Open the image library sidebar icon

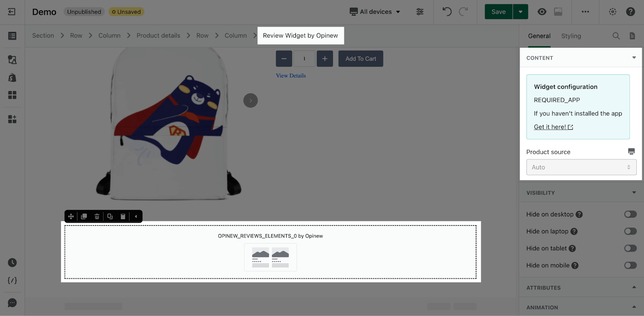pyautogui.click(x=12, y=60)
